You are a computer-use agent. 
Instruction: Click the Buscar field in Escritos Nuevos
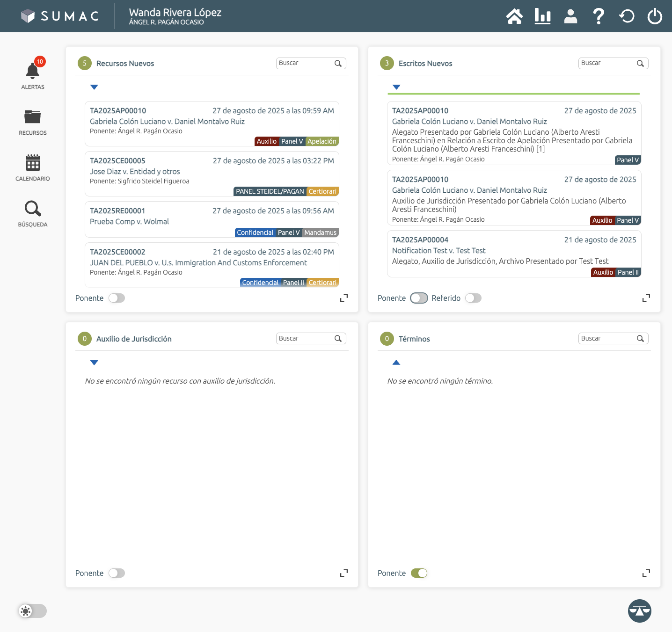point(607,63)
